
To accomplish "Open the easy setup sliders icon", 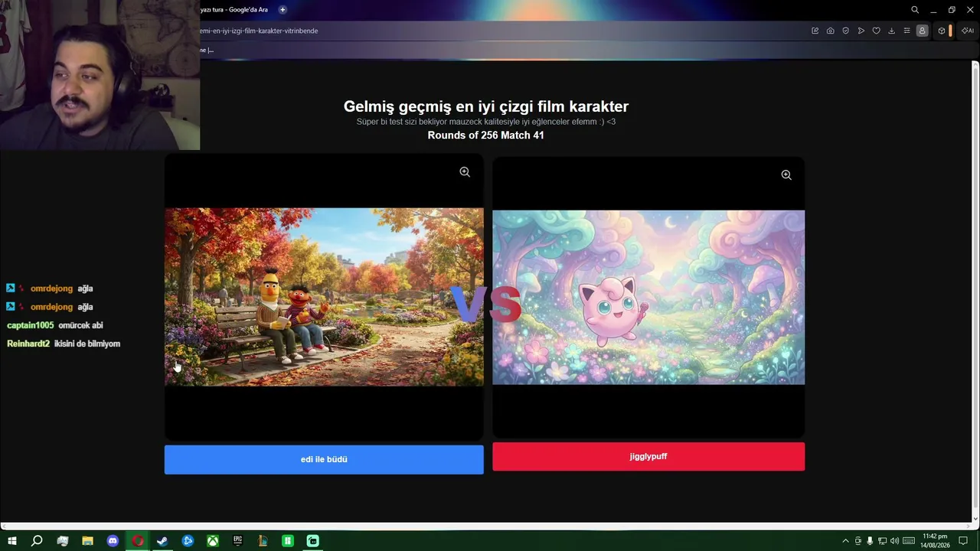I will [x=907, y=31].
